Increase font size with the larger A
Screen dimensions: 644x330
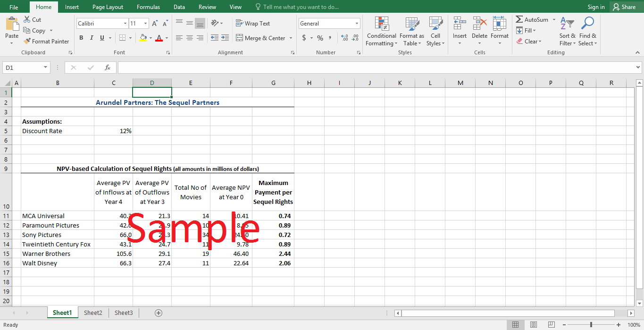[155, 24]
